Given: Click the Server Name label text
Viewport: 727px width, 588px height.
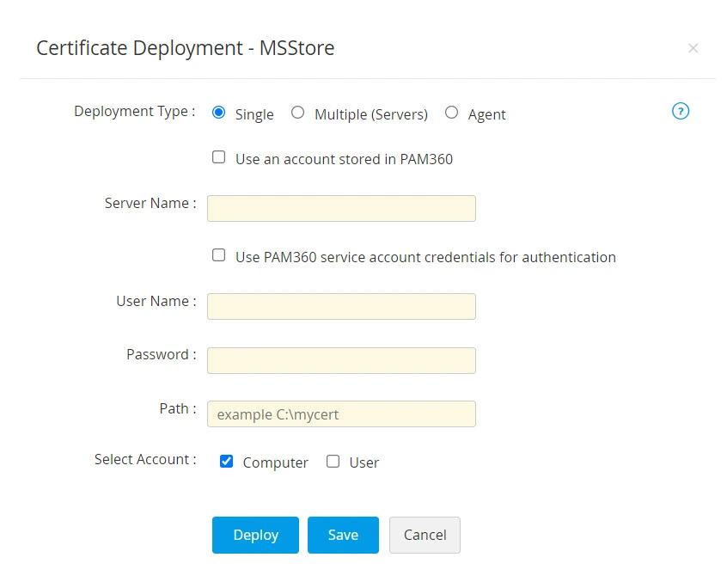Looking at the screenshot, I should (x=147, y=203).
